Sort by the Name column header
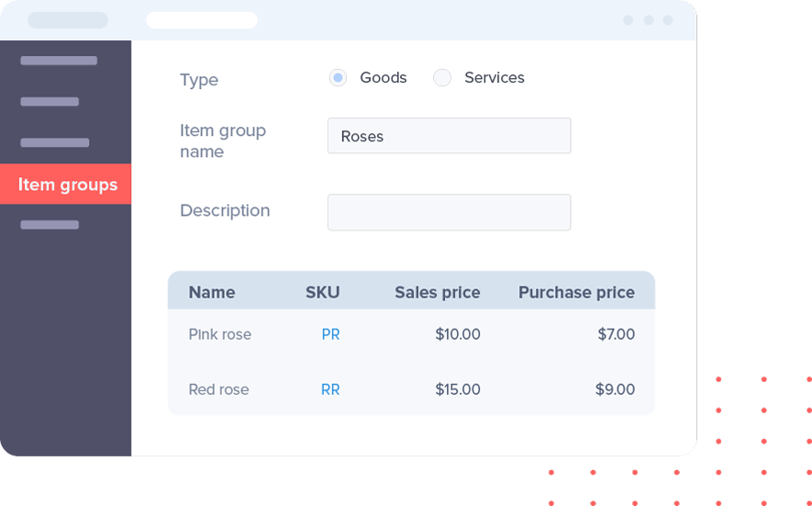 (212, 293)
